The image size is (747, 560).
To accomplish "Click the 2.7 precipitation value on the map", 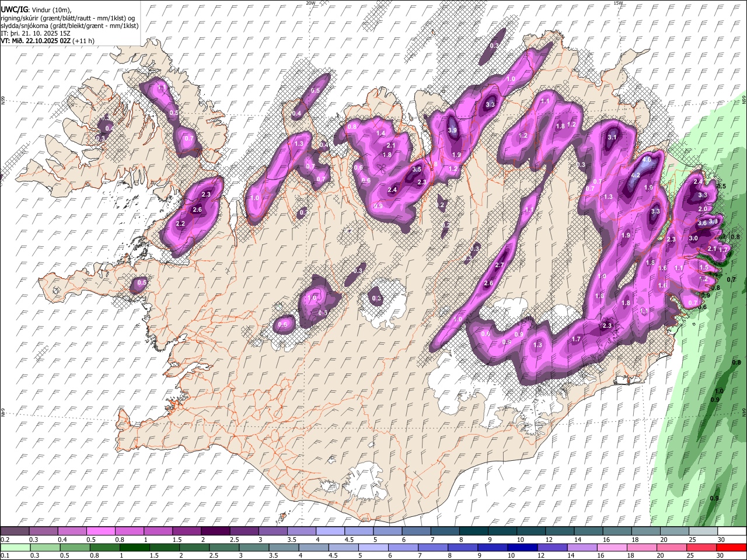I will [x=499, y=265].
